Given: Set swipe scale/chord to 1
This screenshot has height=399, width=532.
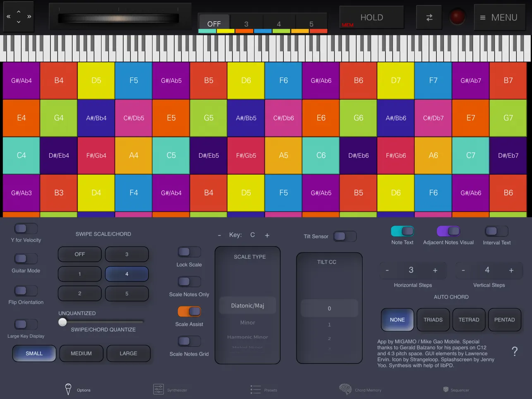Looking at the screenshot, I should tap(80, 274).
